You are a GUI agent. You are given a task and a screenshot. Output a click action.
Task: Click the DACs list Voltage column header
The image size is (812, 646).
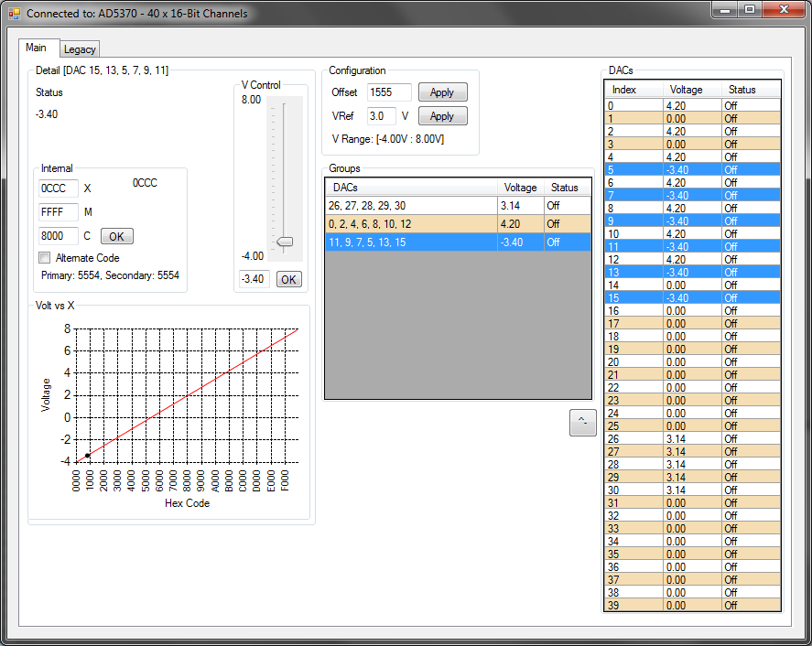[x=692, y=90]
